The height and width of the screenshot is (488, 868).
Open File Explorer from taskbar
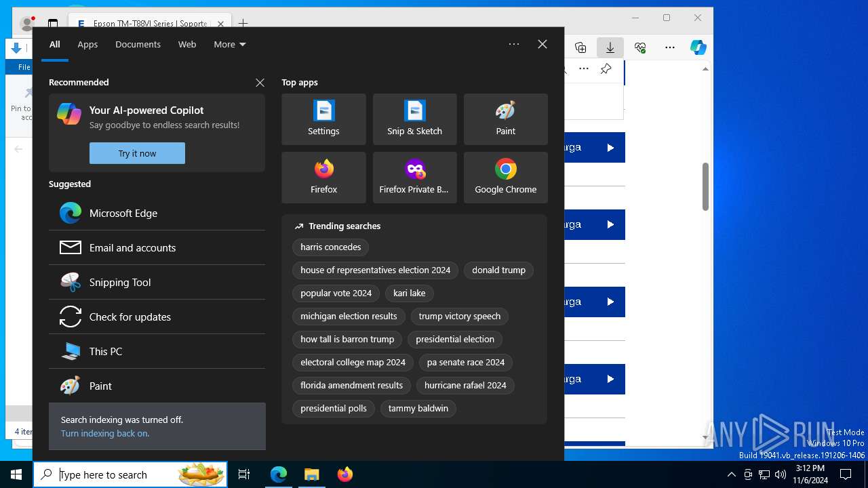(311, 474)
